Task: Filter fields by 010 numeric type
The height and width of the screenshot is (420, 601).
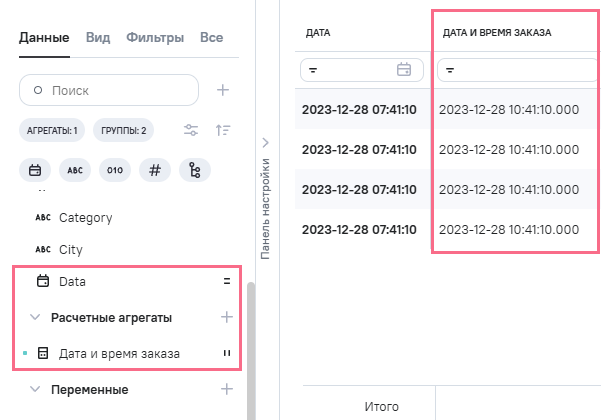Action: 115,170
